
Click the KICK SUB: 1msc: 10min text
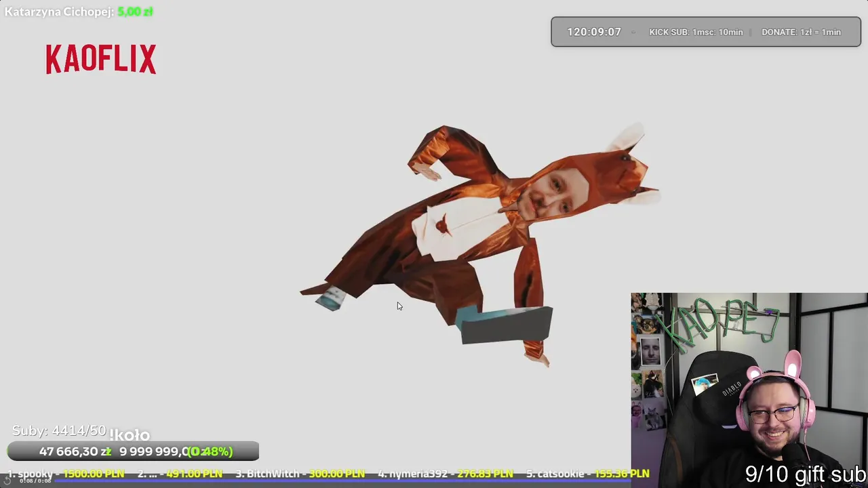coord(696,32)
